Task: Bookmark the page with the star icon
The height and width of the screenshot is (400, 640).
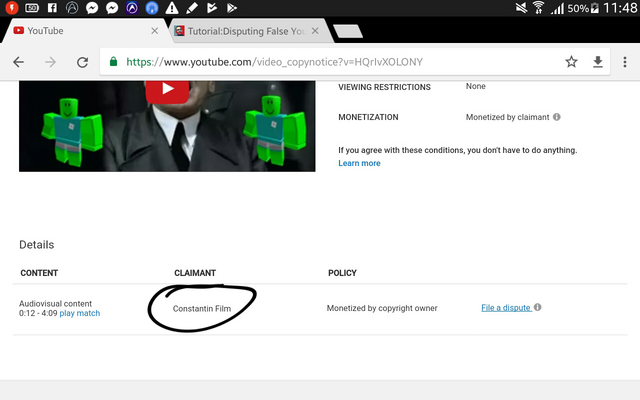Action: coord(571,62)
